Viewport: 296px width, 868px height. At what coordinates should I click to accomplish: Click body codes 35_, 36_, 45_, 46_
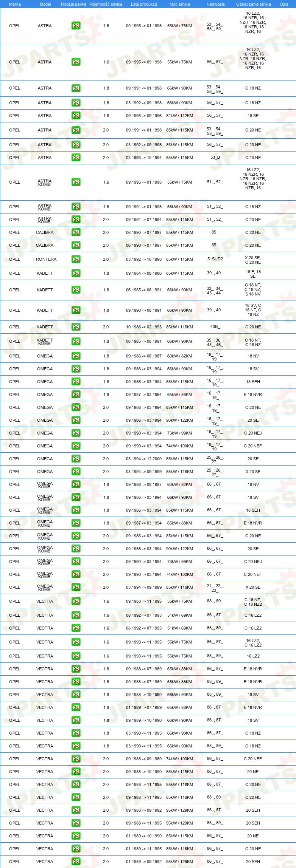215,342
